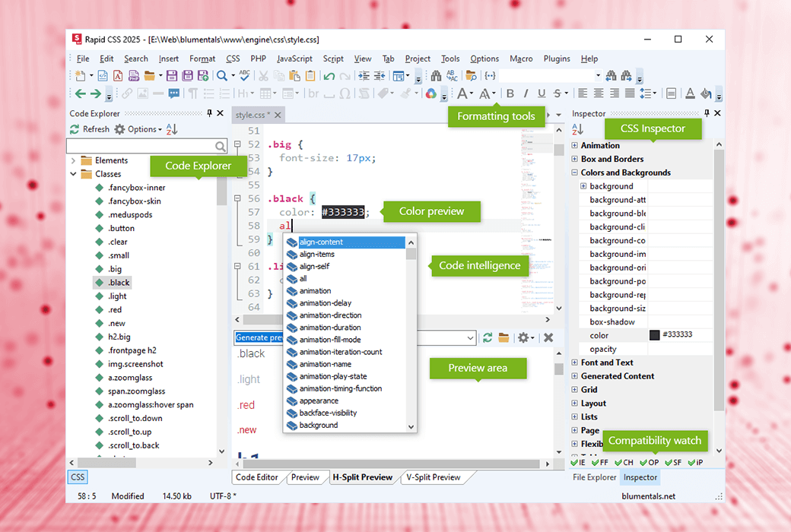Select .frontpage h2 in the class list
Image resolution: width=791 pixels, height=532 pixels.
(132, 350)
